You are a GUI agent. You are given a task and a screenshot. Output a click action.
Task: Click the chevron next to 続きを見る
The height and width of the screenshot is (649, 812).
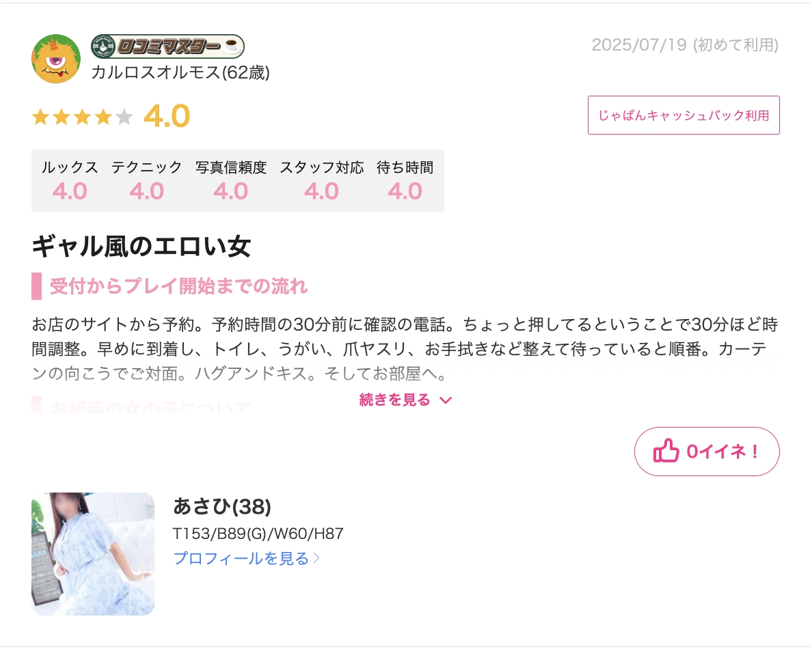(446, 400)
